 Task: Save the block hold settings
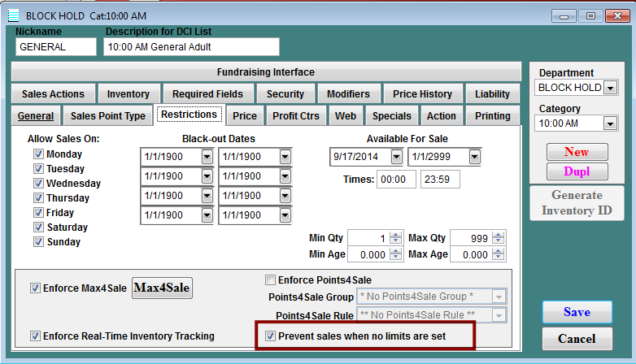pos(577,312)
